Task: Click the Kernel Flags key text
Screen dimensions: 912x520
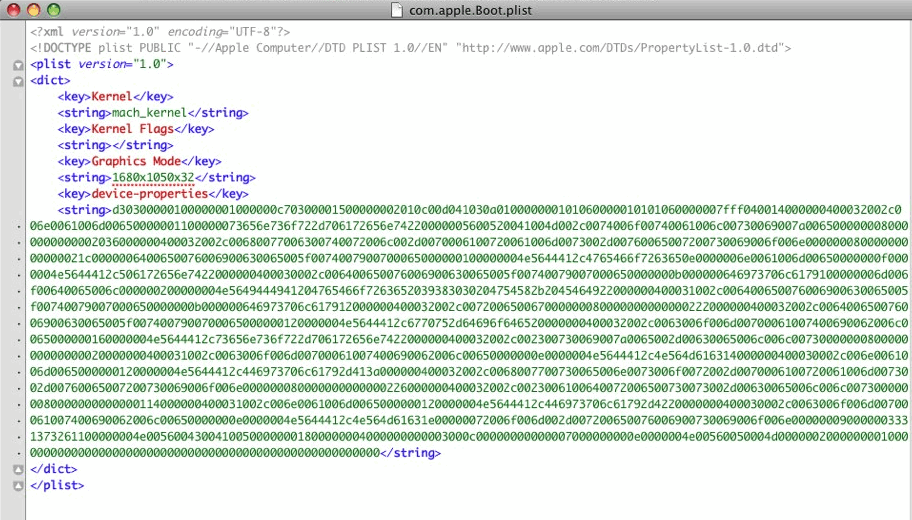Action: pyautogui.click(x=133, y=129)
